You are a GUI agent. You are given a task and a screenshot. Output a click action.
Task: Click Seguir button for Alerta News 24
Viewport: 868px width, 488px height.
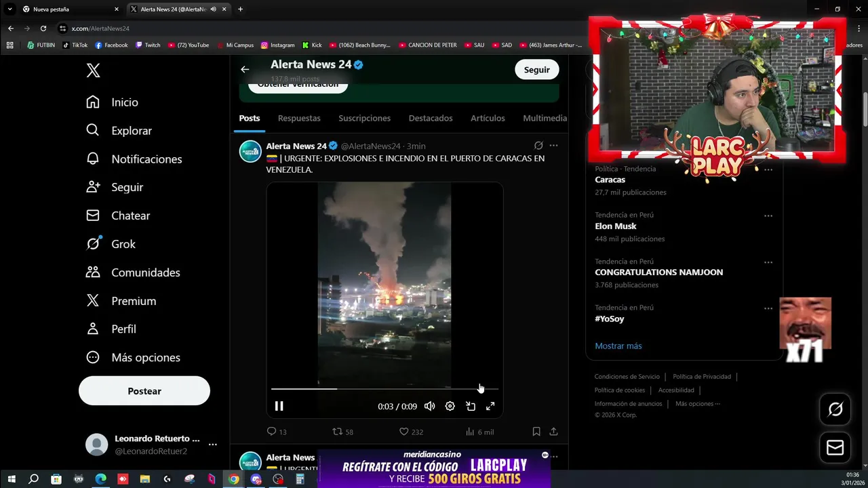click(537, 70)
